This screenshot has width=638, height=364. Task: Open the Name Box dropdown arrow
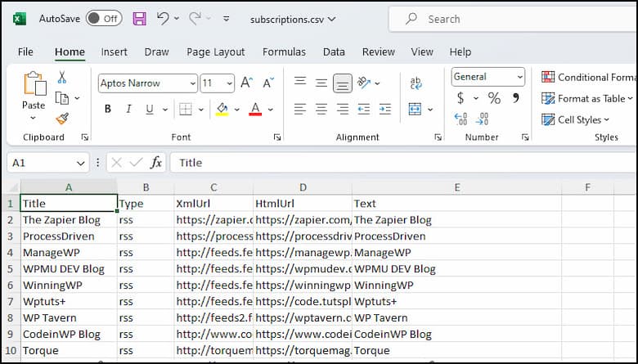pyautogui.click(x=81, y=163)
